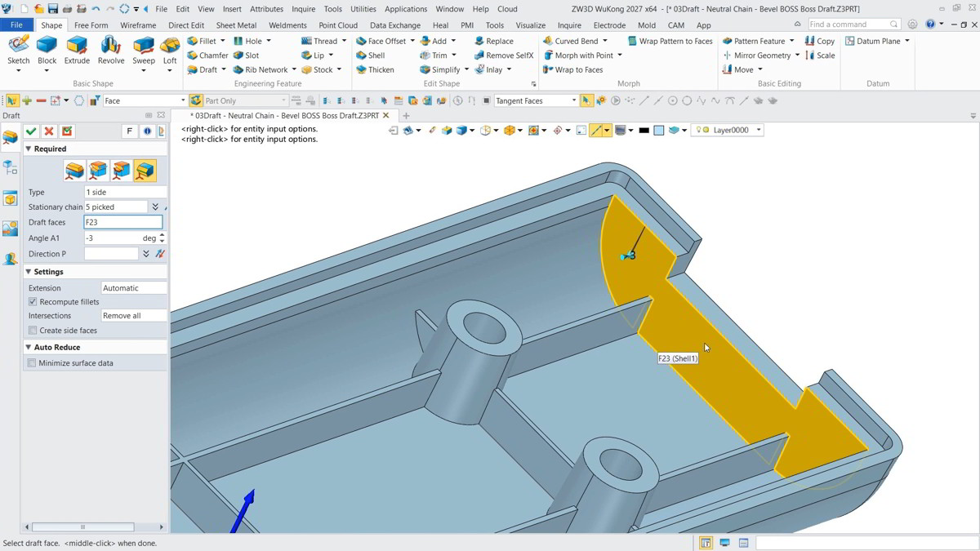Screen dimensions: 980x551
Task: Click the light blue color swatch
Action: [658, 131]
